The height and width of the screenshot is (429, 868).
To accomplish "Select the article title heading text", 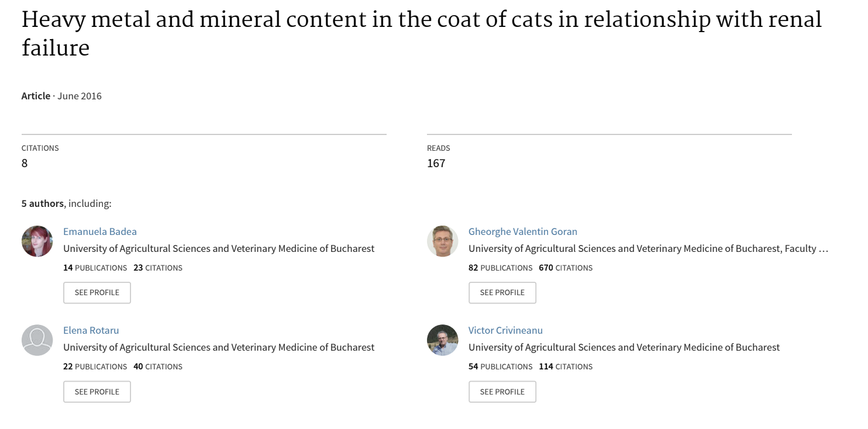I will pos(421,34).
